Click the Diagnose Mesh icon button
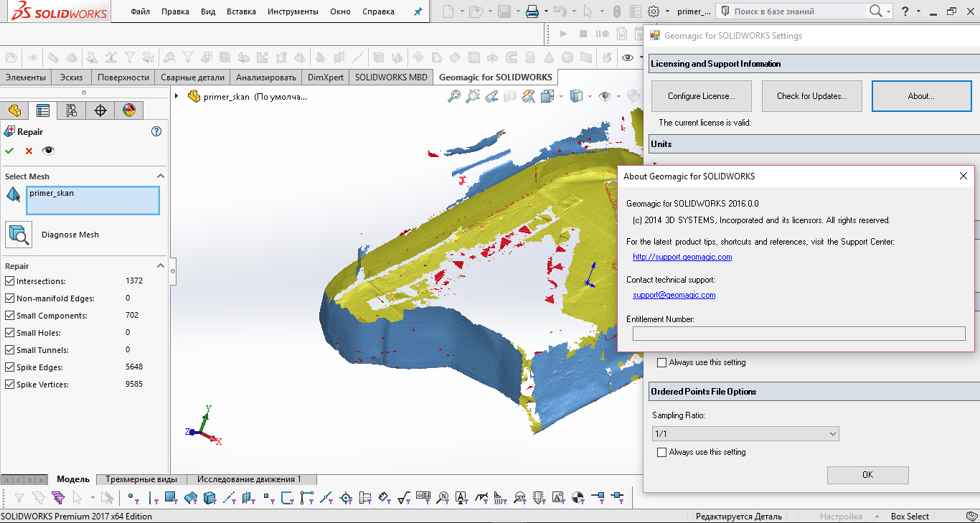 pyautogui.click(x=19, y=235)
